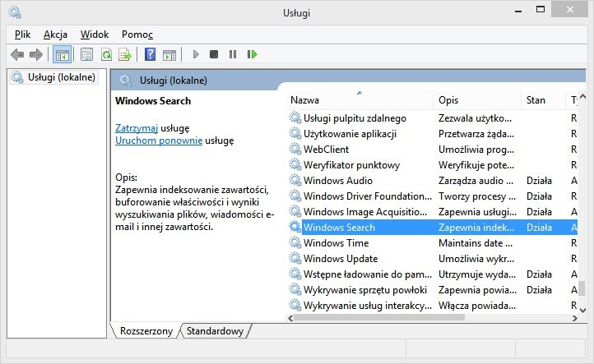This screenshot has width=594, height=364.
Task: Select the gear icon of Weryfikator punktowy
Action: tap(295, 164)
